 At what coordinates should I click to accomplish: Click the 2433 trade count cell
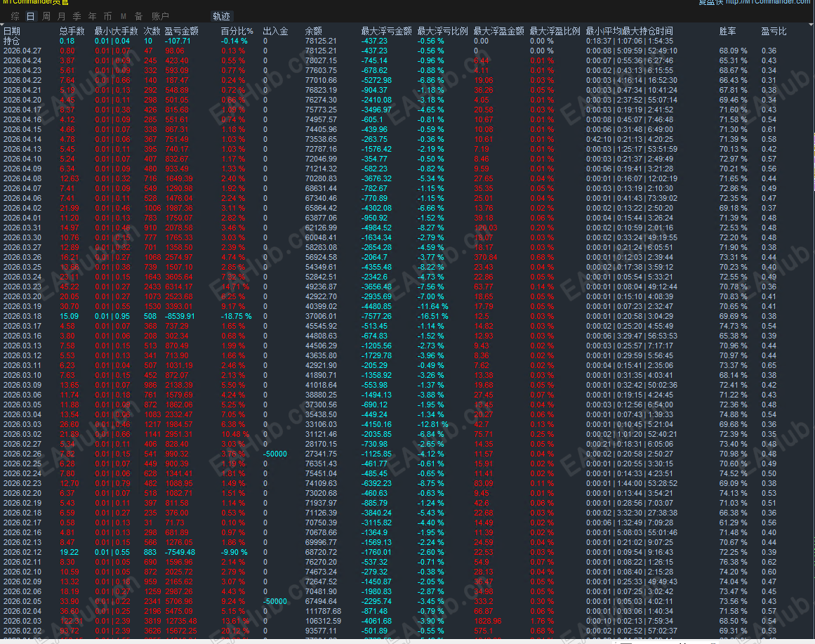click(153, 287)
